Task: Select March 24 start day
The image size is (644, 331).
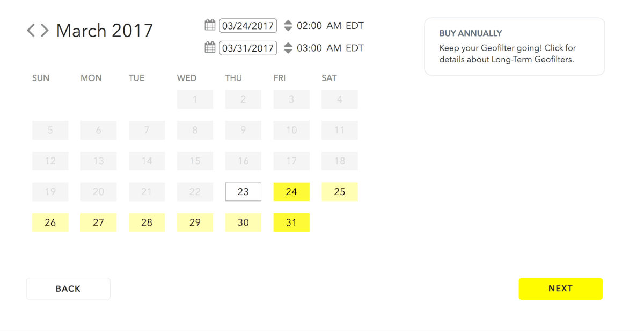Action: click(291, 192)
